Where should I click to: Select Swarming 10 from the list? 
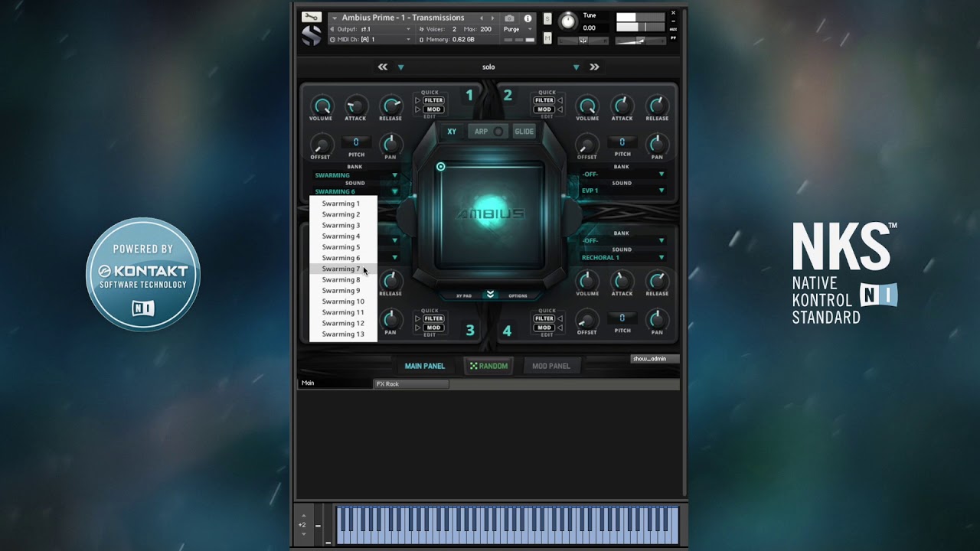pos(343,302)
